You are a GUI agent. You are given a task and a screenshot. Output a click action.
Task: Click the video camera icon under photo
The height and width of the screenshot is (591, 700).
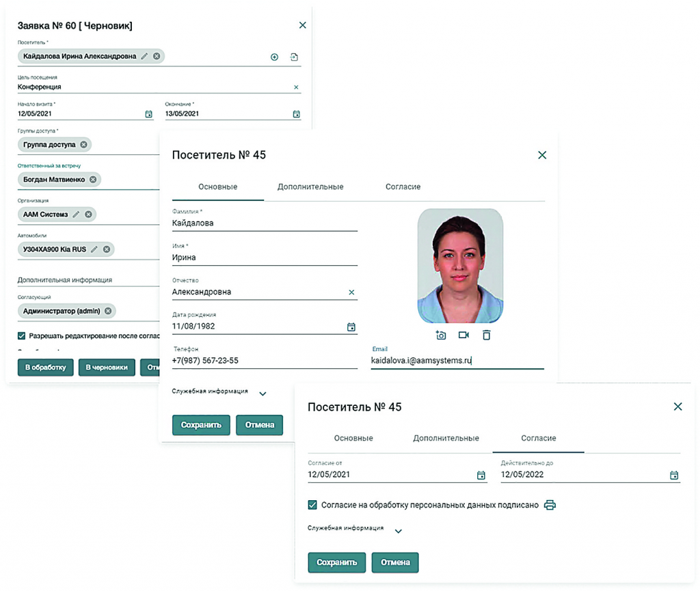tap(463, 335)
